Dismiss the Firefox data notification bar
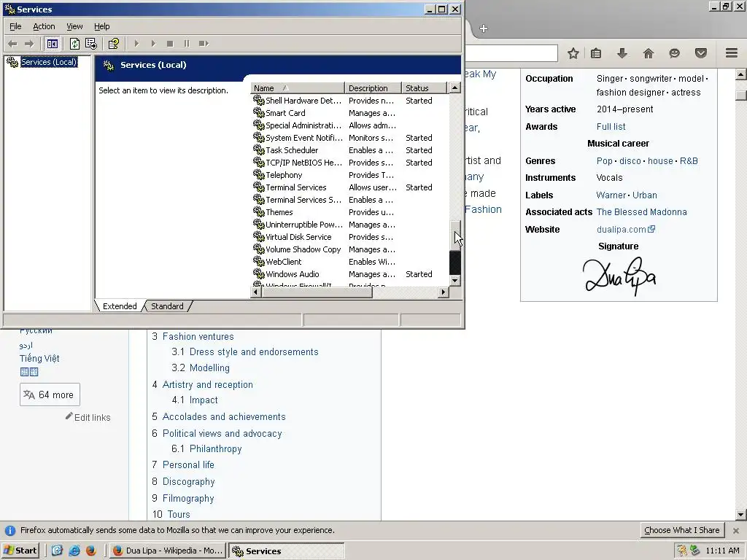Viewport: 747px width, 560px height. click(736, 531)
